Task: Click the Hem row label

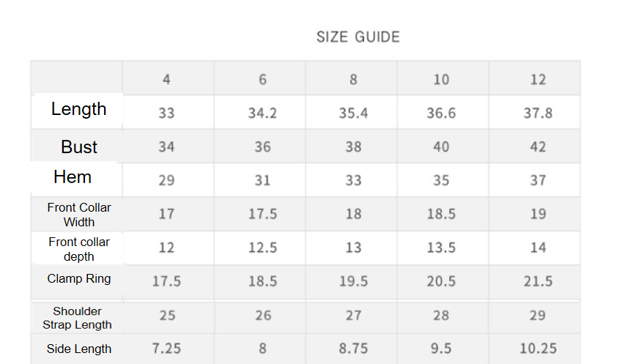Action: point(73,177)
